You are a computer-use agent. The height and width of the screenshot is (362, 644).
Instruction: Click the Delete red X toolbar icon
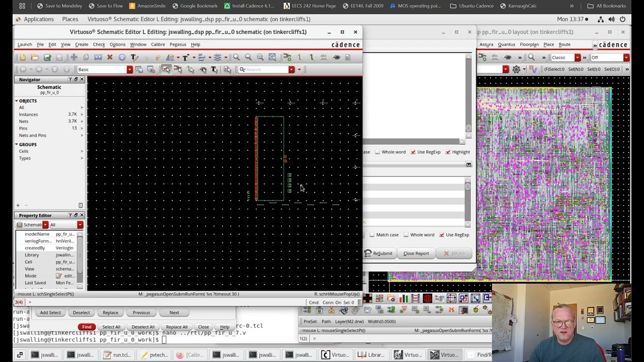click(110, 57)
